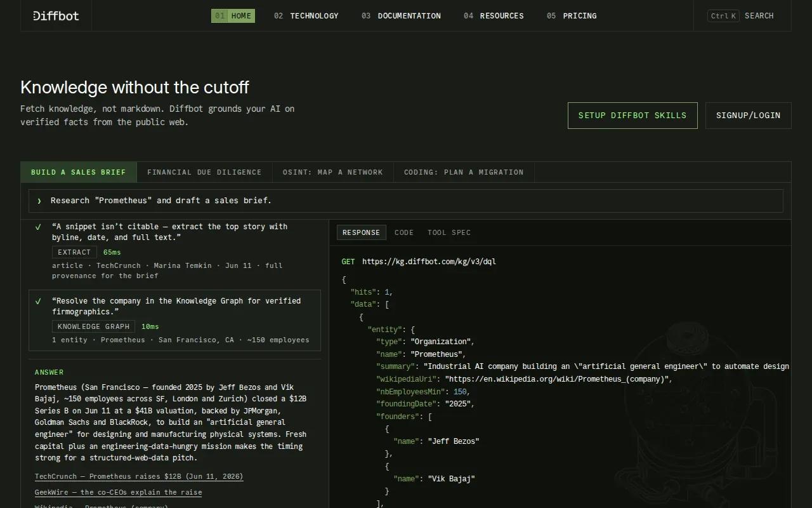Switch to the Tool Spec tab

[449, 232]
